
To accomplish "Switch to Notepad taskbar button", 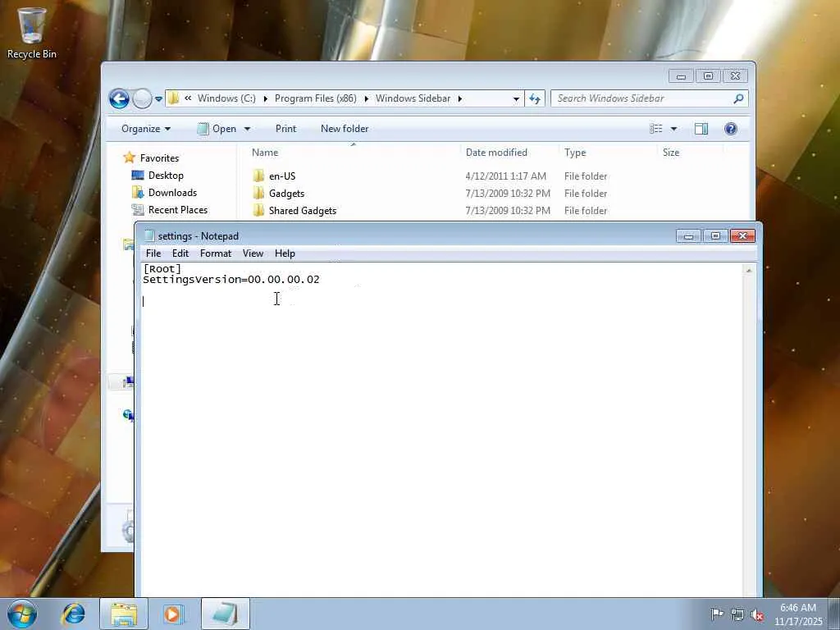I will (x=226, y=614).
